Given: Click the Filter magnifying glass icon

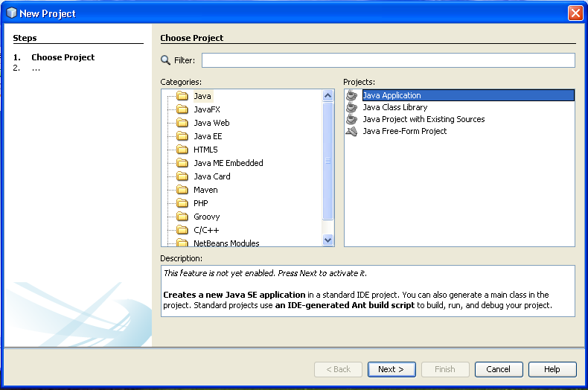Looking at the screenshot, I should (x=165, y=60).
